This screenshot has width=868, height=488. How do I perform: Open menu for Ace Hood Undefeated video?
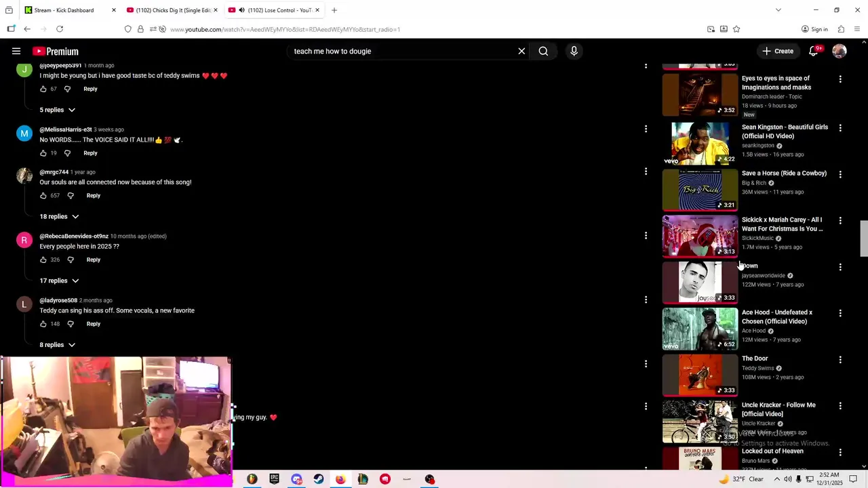(840, 313)
